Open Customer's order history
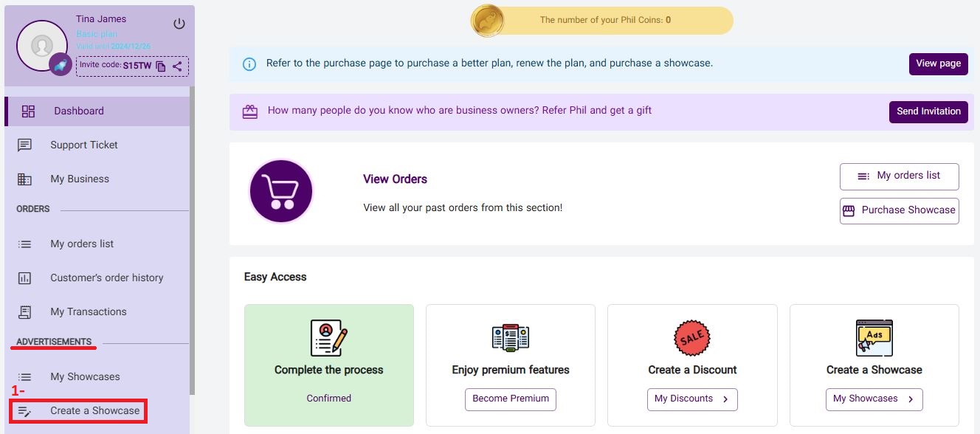 pyautogui.click(x=106, y=278)
